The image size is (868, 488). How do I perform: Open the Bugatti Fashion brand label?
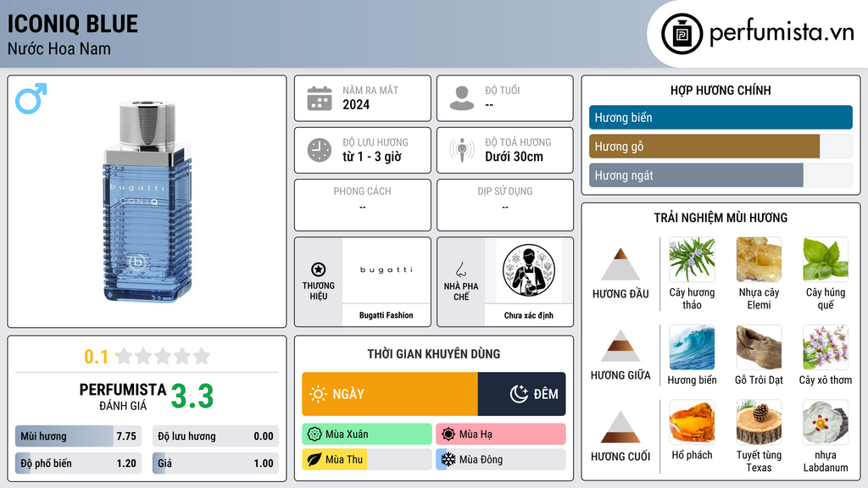point(387,315)
